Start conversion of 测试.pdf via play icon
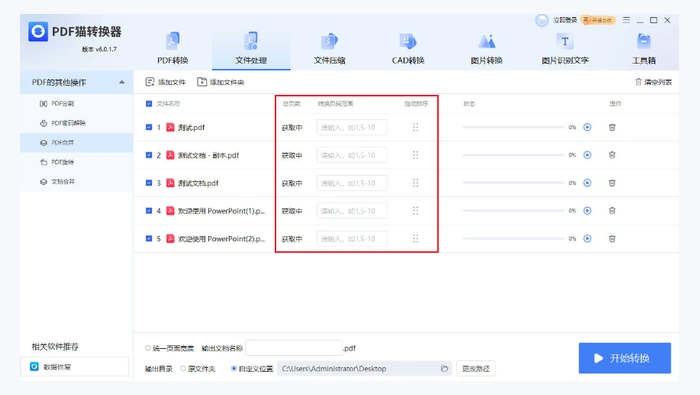 [588, 127]
